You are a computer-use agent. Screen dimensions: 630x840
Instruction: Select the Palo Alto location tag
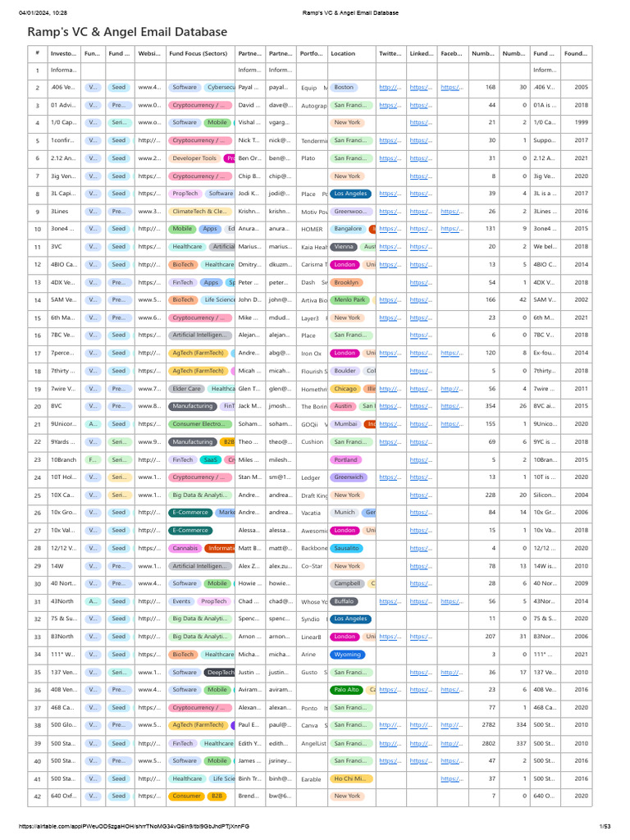point(347,690)
